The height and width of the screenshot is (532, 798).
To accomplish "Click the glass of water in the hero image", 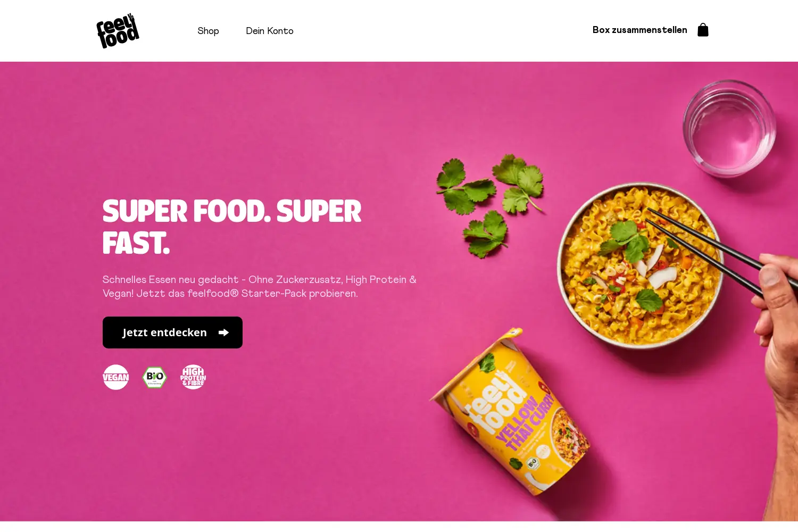I will coord(729,129).
